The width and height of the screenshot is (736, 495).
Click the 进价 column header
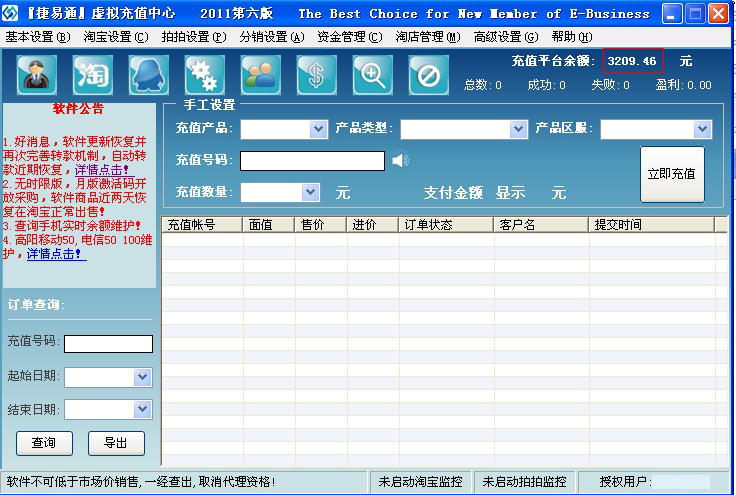click(373, 225)
